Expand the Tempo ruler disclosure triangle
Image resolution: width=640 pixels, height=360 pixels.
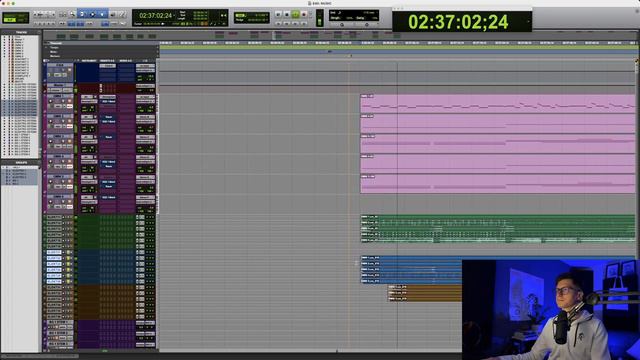pyautogui.click(x=46, y=47)
